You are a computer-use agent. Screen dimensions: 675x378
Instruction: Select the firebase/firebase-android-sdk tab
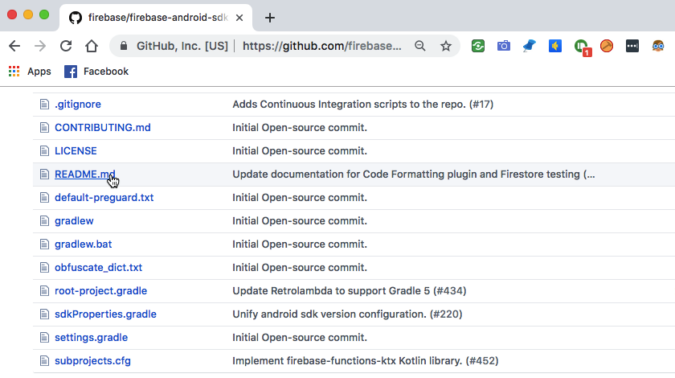(156, 18)
